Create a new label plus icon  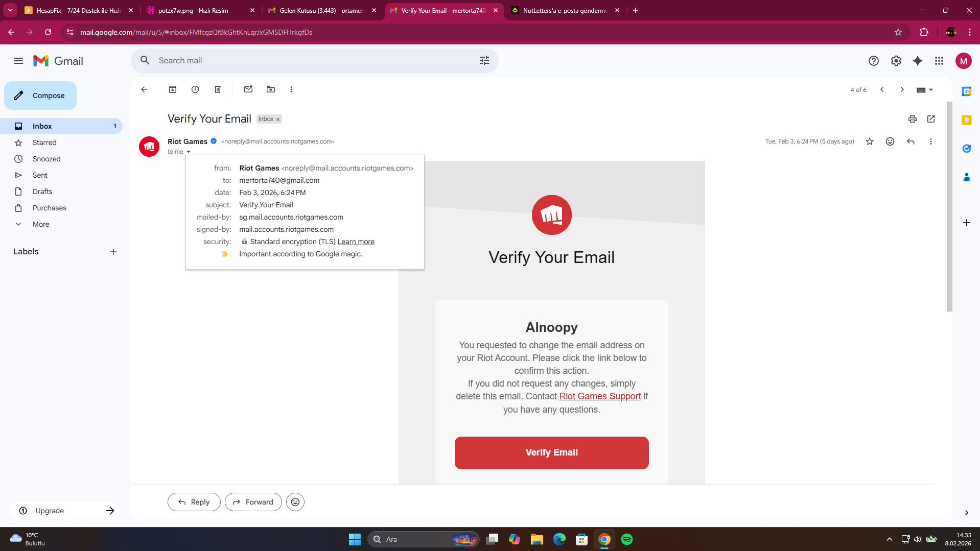click(x=113, y=252)
